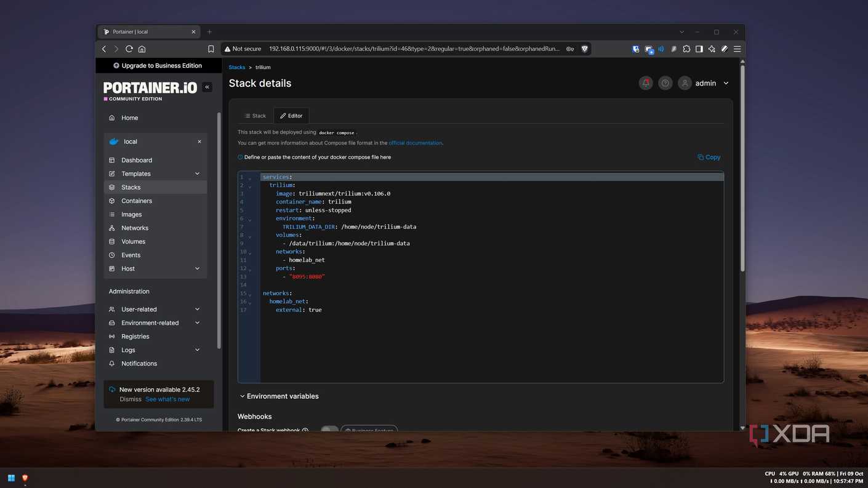Reload the page with the browser refresh icon
The height and width of the screenshot is (488, 868).
coord(129,49)
